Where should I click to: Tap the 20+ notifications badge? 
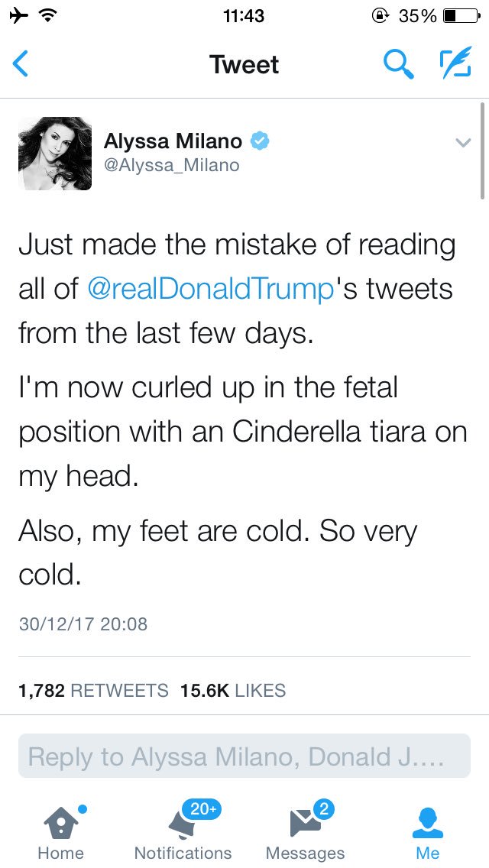click(202, 809)
